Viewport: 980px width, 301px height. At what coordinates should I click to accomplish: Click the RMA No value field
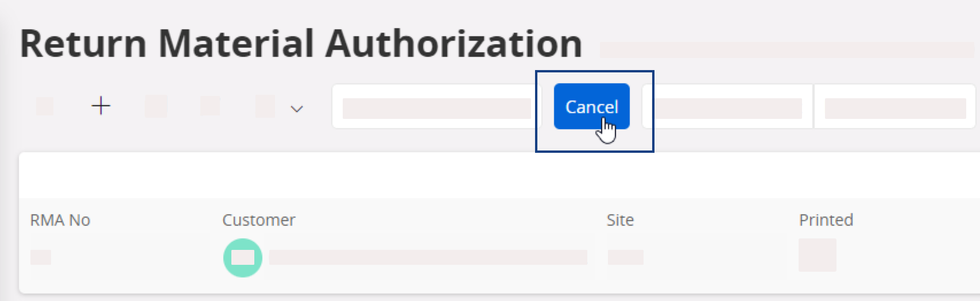[41, 257]
